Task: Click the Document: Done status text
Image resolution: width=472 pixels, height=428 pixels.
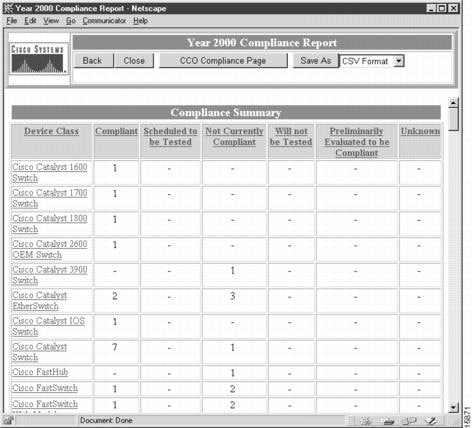Action: 106,420
